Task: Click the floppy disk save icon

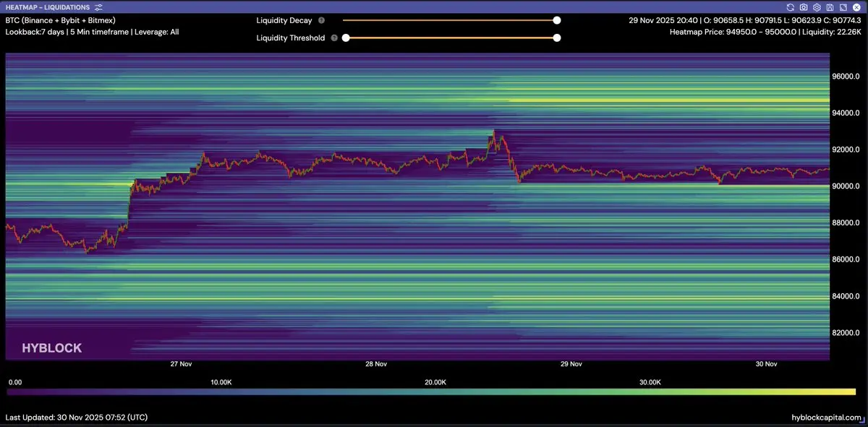Action: pyautogui.click(x=830, y=7)
